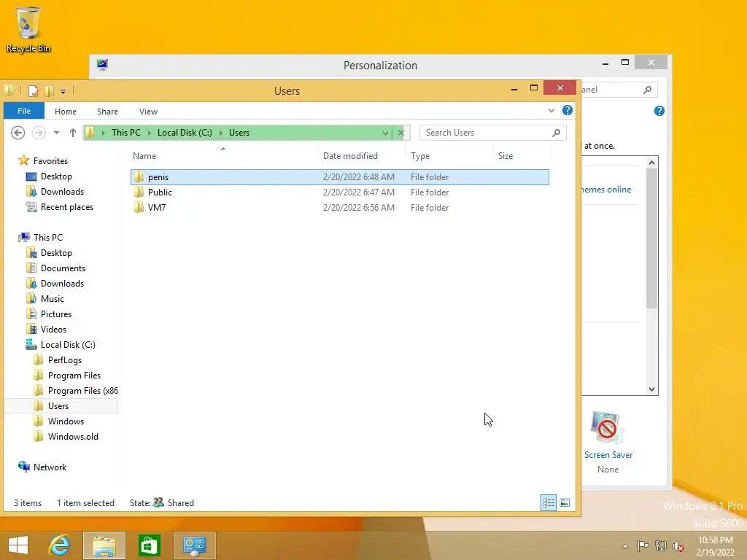
Task: Open Program Files folder in tree
Action: pos(74,376)
